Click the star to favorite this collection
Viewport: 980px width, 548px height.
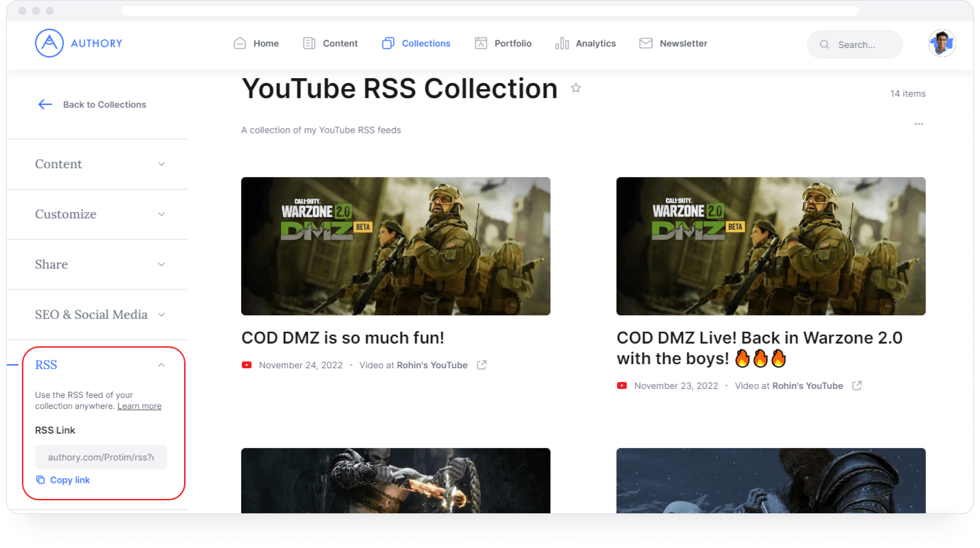click(x=575, y=88)
